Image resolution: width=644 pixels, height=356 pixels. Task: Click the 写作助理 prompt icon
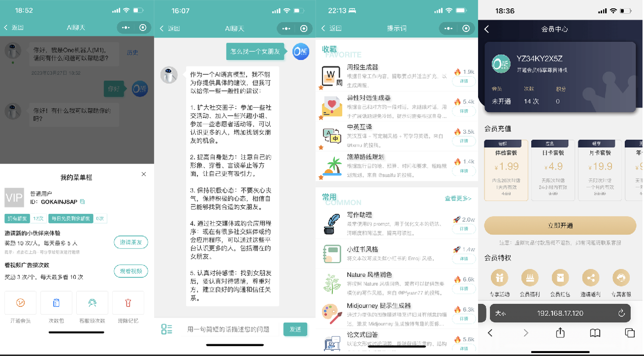pos(332,226)
